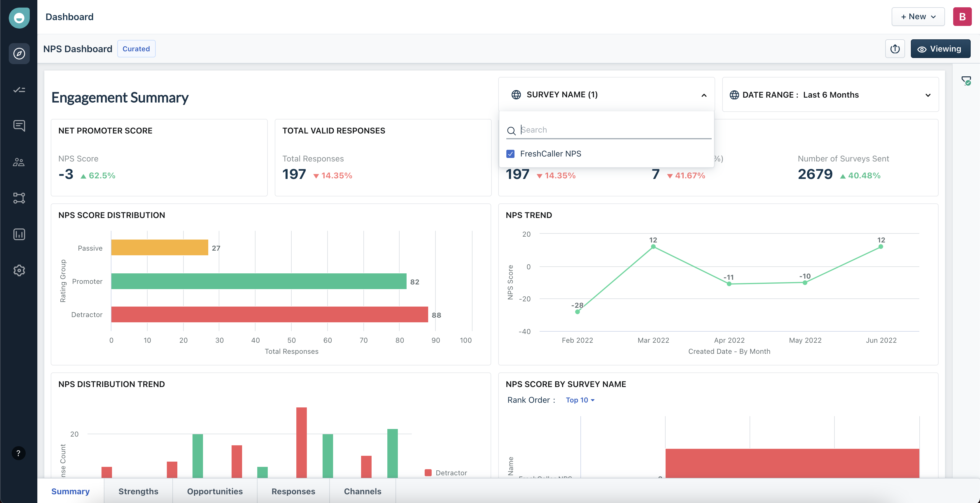The width and height of the screenshot is (980, 503).
Task: Click the red Detractor legend swatch
Action: [x=428, y=473]
